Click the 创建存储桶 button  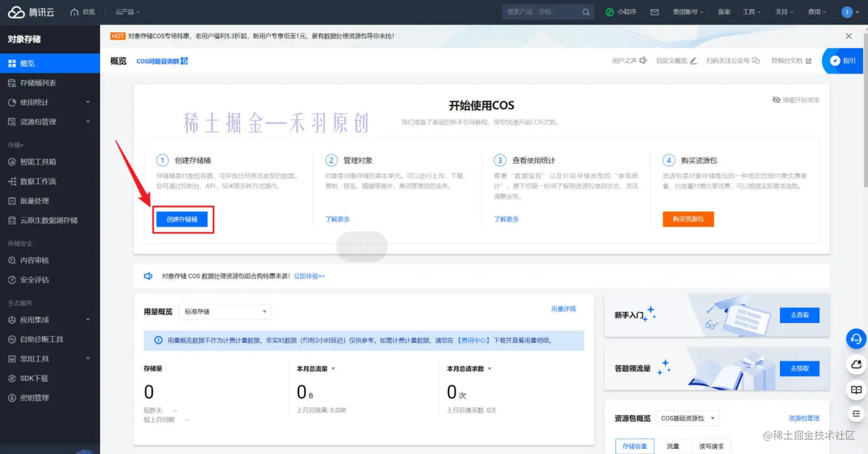(183, 219)
